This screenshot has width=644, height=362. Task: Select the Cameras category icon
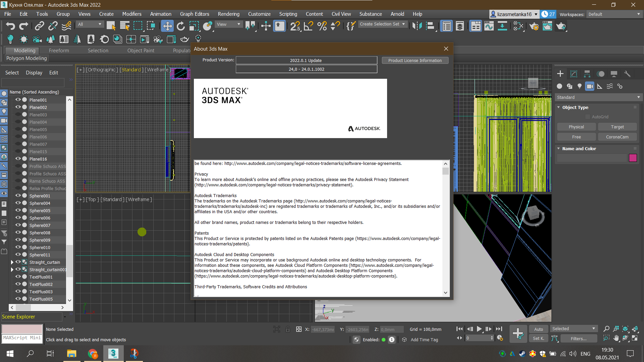tap(590, 86)
